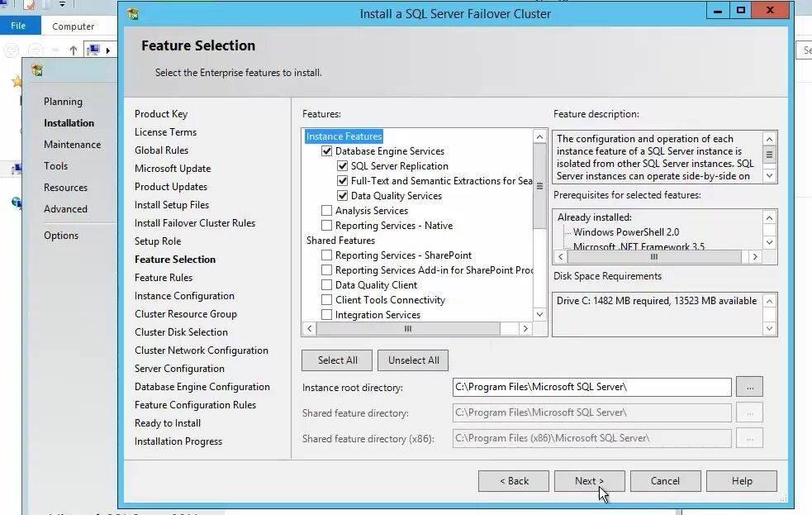The height and width of the screenshot is (515, 812).
Task: Click Global Rules setup step
Action: point(162,150)
